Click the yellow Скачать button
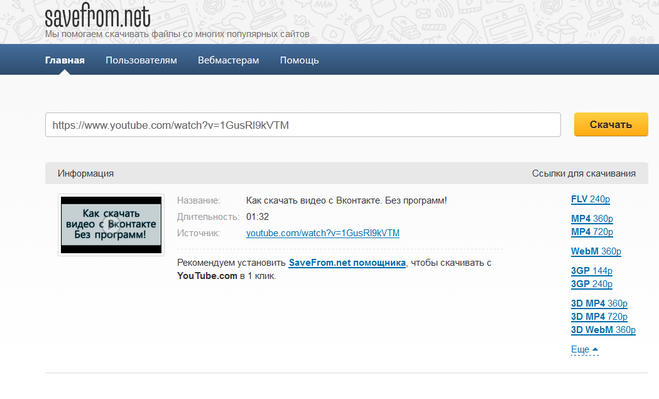Screen dimensions: 659x399 (x=611, y=124)
